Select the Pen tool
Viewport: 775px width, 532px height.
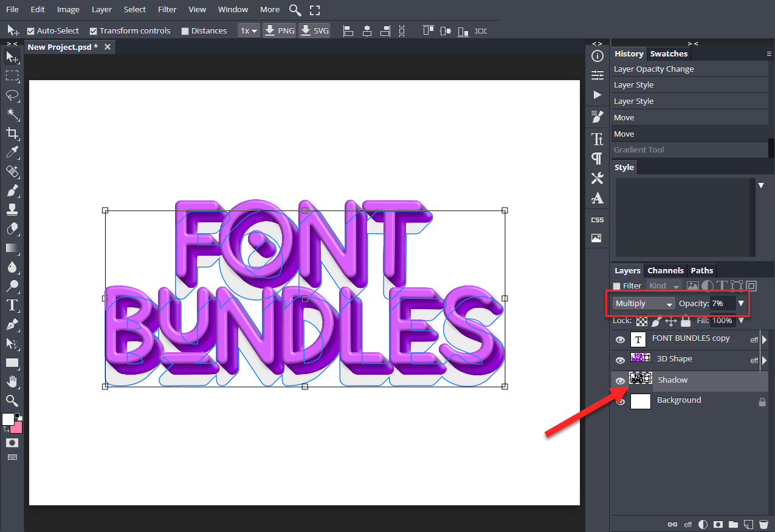pyautogui.click(x=12, y=324)
